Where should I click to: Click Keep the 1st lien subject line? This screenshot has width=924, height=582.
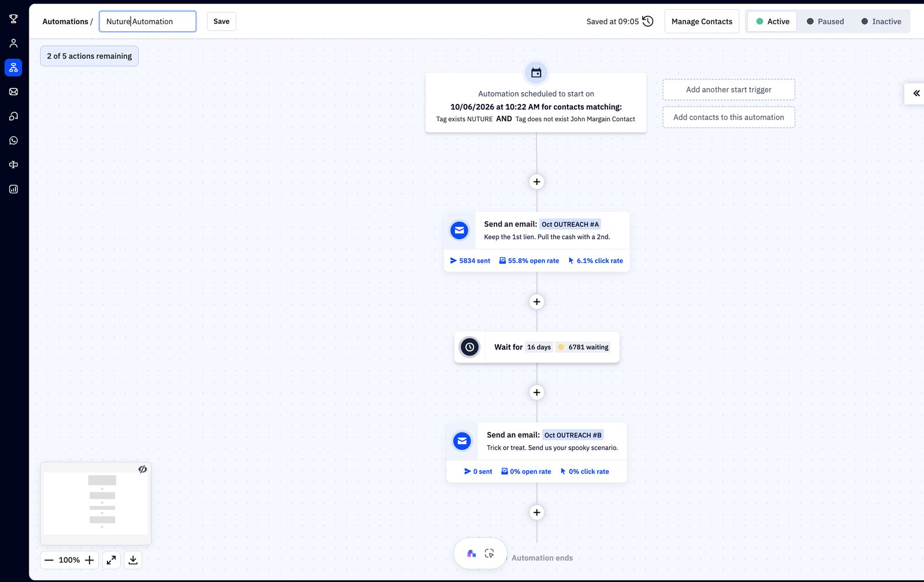(x=547, y=237)
